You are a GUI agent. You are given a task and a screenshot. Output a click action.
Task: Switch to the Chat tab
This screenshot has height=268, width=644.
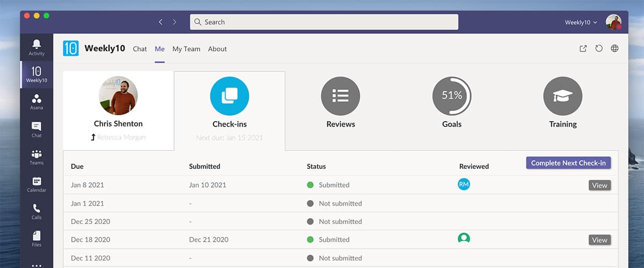pyautogui.click(x=140, y=49)
